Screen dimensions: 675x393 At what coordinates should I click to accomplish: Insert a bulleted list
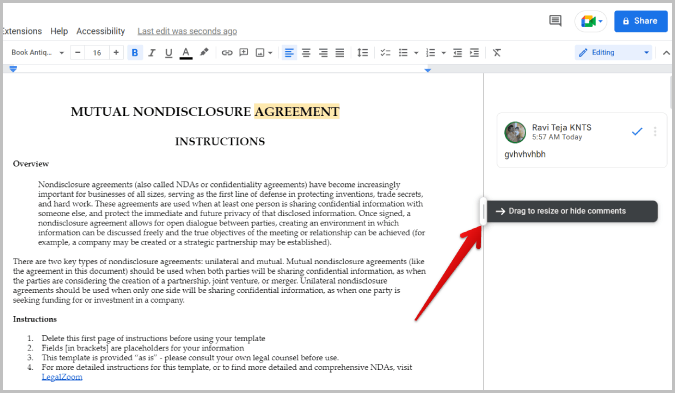tap(403, 53)
